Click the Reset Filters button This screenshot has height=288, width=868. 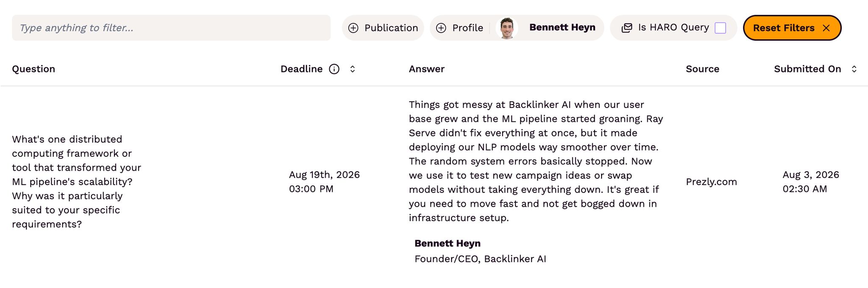pyautogui.click(x=792, y=28)
